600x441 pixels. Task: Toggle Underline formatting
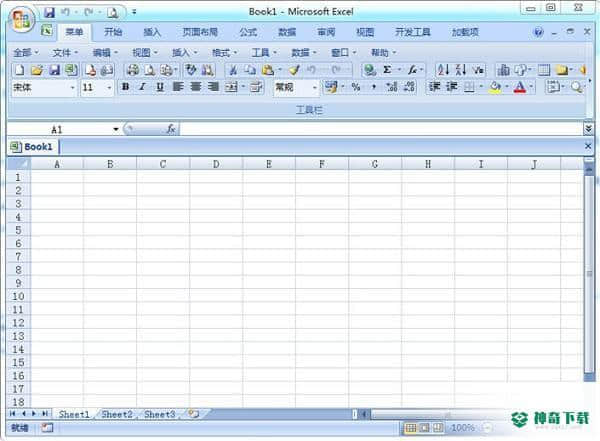pos(160,87)
